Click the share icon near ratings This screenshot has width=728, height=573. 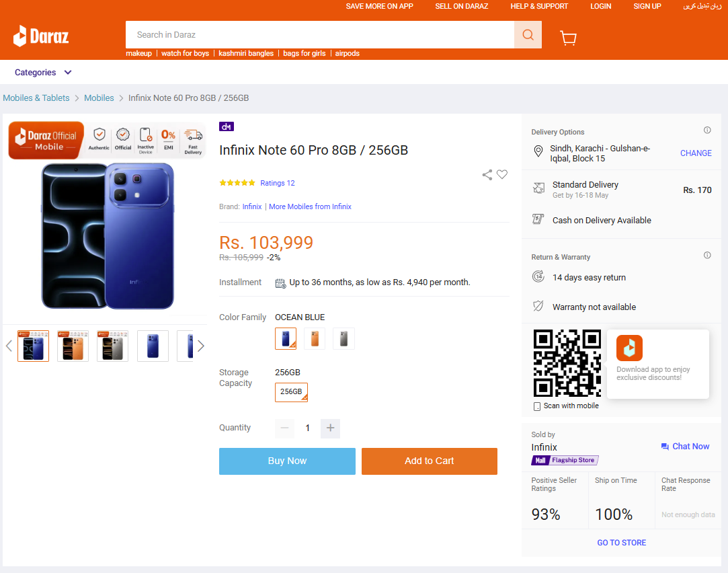(x=487, y=175)
